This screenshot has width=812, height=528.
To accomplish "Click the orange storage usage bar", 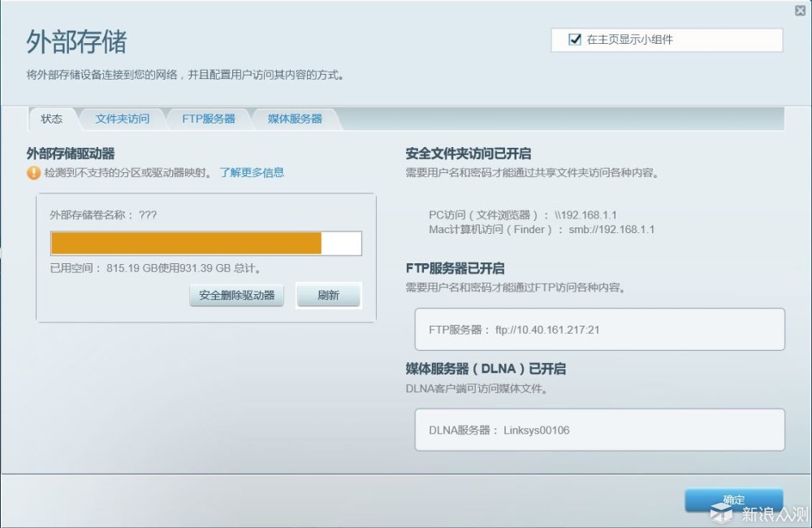I will (186, 244).
